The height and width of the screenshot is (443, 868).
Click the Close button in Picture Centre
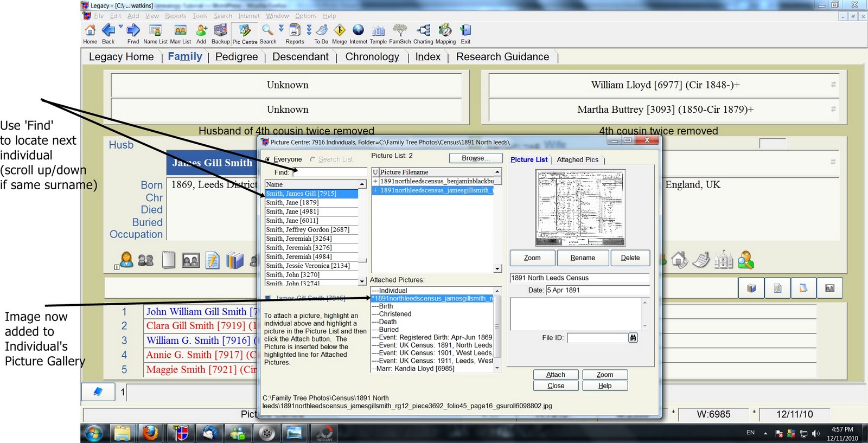[556, 386]
